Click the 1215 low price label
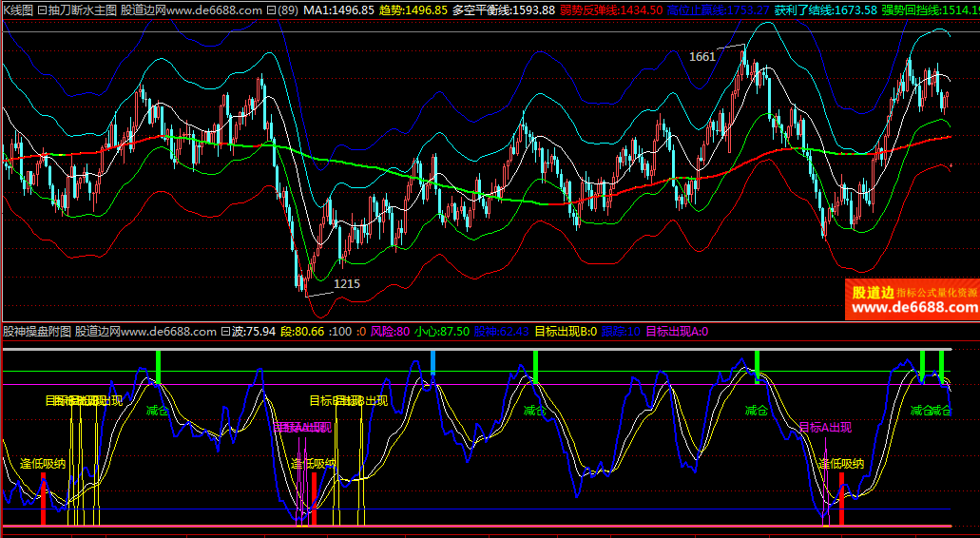This screenshot has width=980, height=538. 347,283
